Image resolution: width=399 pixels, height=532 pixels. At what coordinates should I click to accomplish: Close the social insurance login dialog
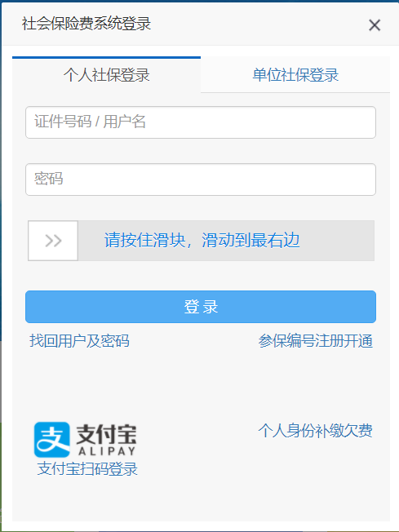pos(375,25)
